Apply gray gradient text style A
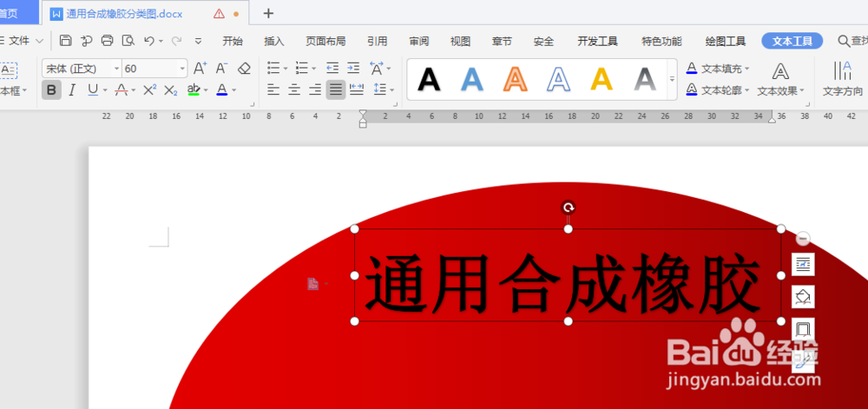This screenshot has height=409, width=868. [644, 79]
